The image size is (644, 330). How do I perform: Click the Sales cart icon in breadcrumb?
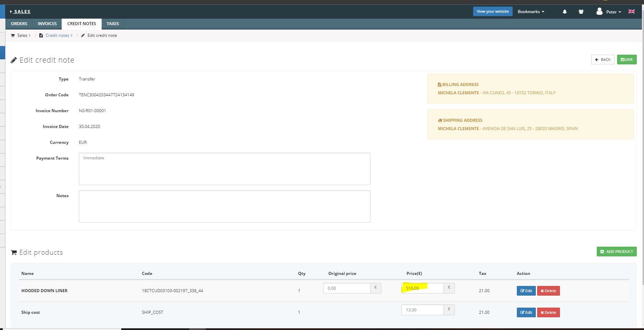click(13, 35)
